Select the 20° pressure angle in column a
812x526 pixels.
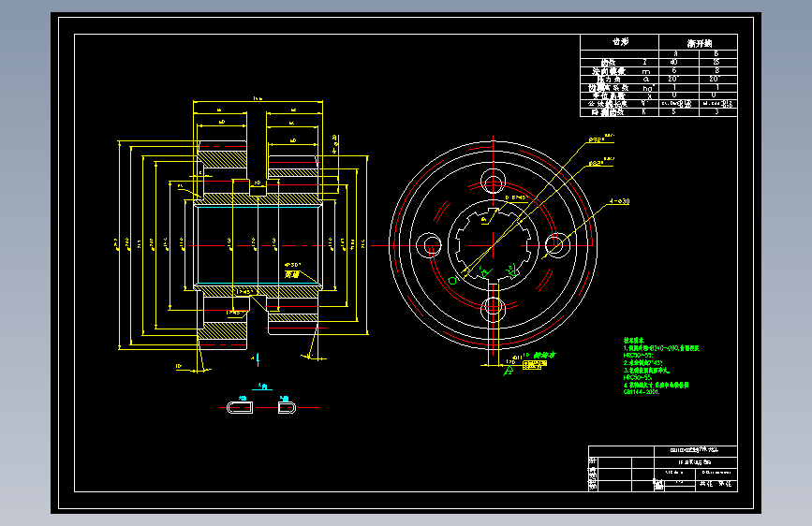click(673, 79)
